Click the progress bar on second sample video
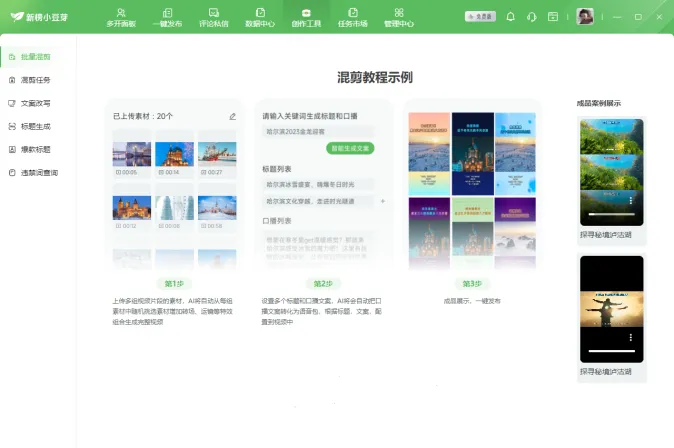 (611, 351)
